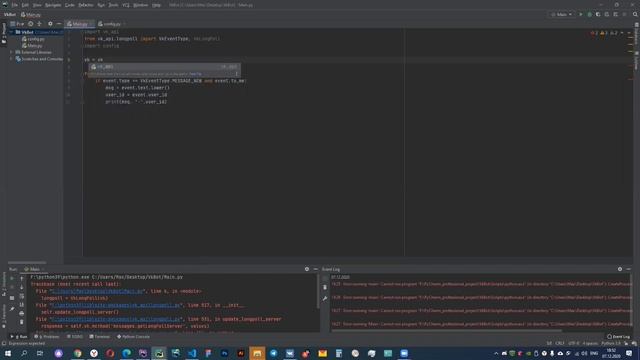
Task: Select config.py in the project tree
Action: (33, 39)
